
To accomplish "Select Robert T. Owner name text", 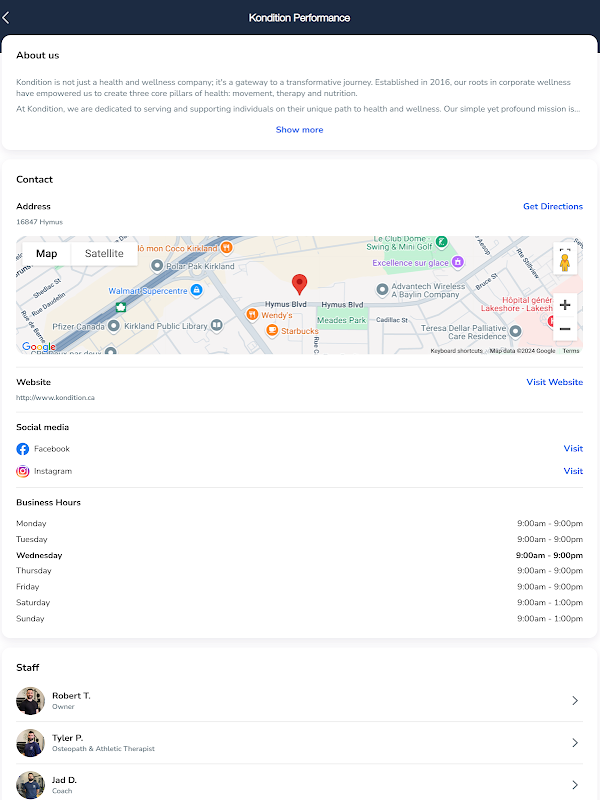I will click(x=71, y=696).
